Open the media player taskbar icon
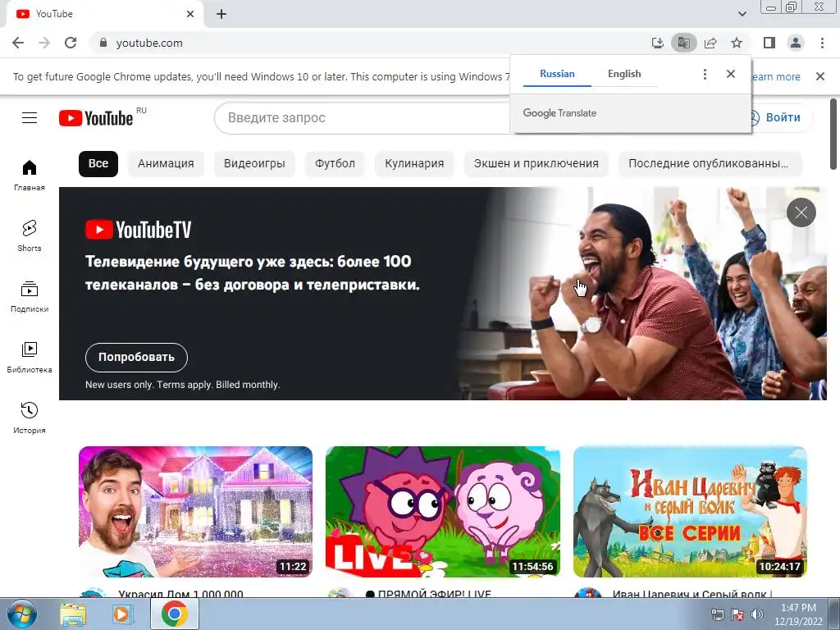This screenshot has width=840, height=630. [x=121, y=614]
